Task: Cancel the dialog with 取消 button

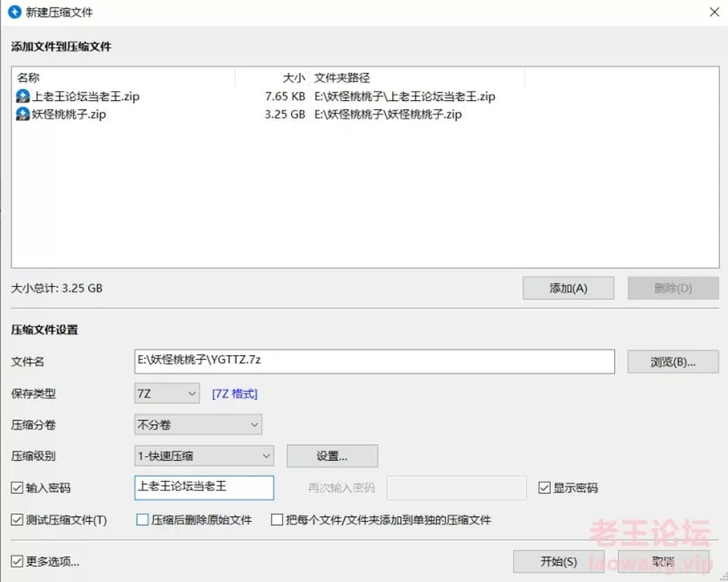Action: click(x=664, y=562)
